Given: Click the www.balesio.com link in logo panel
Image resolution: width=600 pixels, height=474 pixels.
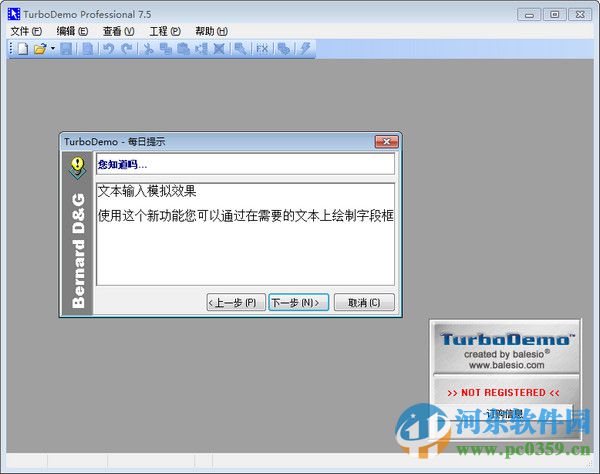Looking at the screenshot, I should (x=507, y=365).
